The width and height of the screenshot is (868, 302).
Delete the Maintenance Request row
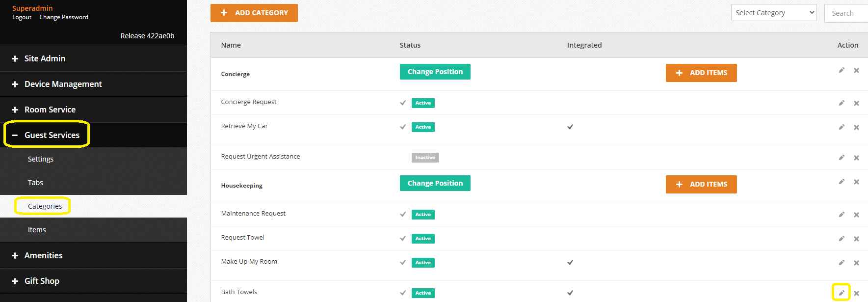click(x=856, y=215)
